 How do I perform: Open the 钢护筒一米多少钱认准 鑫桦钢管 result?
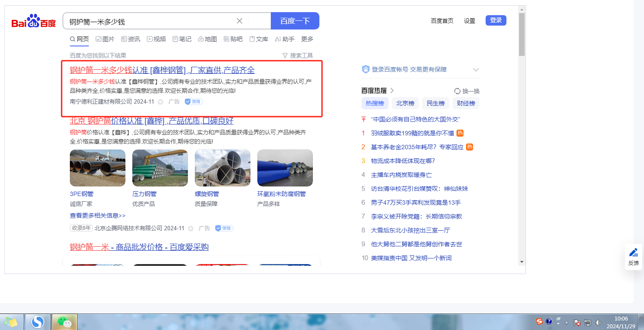tap(162, 70)
